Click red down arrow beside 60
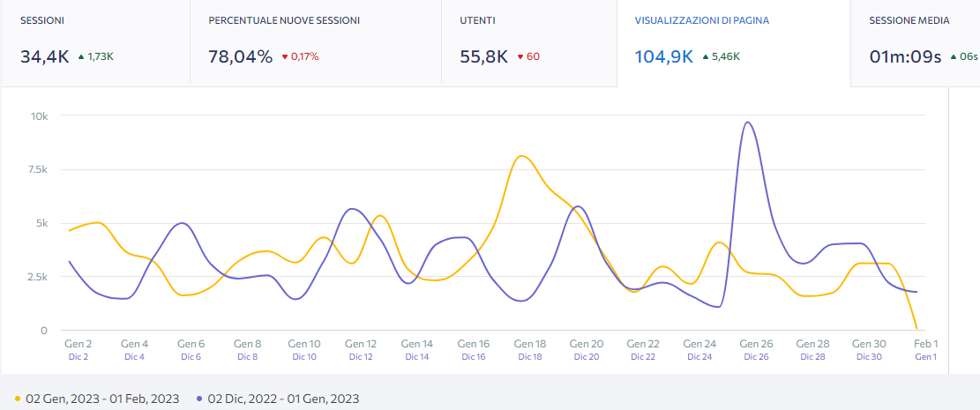 point(520,57)
